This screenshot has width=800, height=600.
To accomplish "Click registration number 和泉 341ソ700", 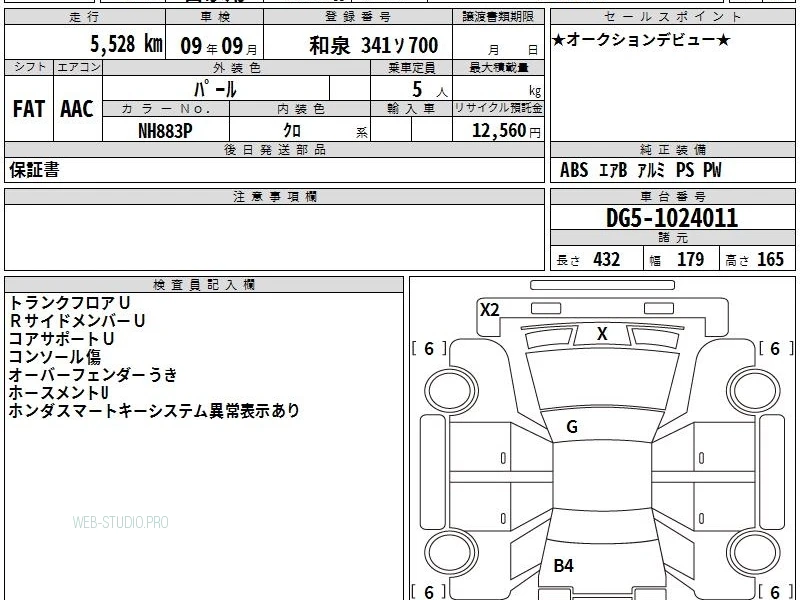I will coord(373,46).
